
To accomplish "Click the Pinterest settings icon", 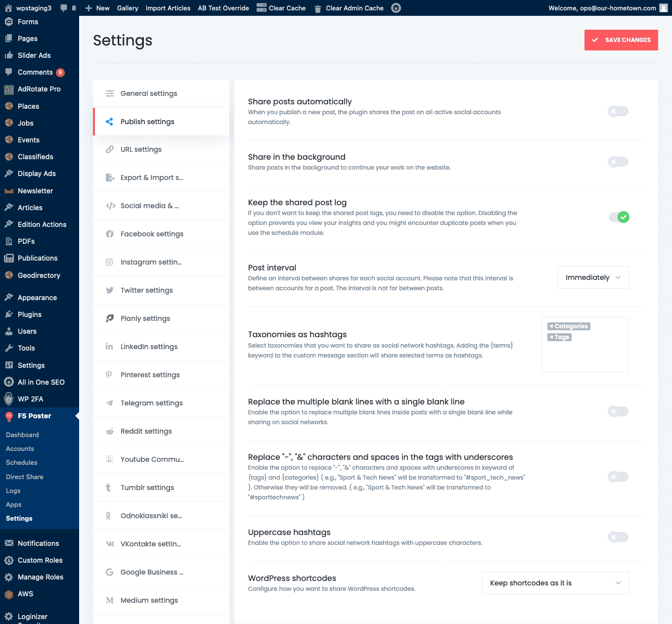I will click(x=109, y=375).
